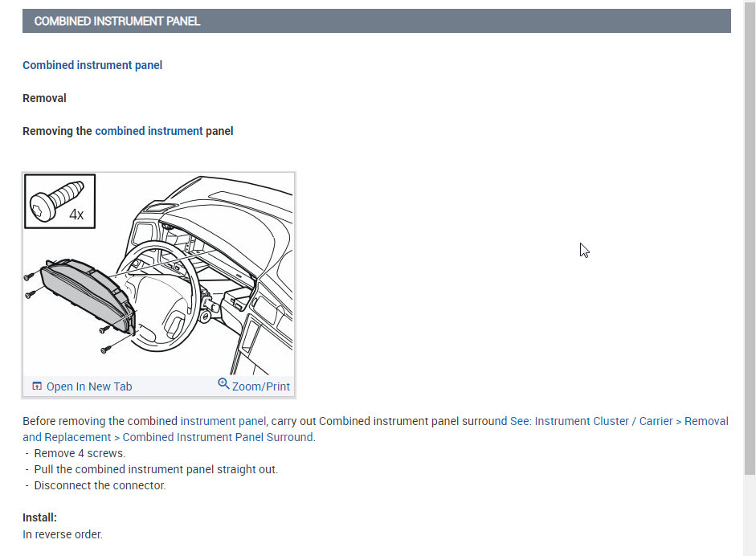This screenshot has height=556, width=756.
Task: Open the 'combined instrument' link in the Removing heading
Action: coord(149,131)
